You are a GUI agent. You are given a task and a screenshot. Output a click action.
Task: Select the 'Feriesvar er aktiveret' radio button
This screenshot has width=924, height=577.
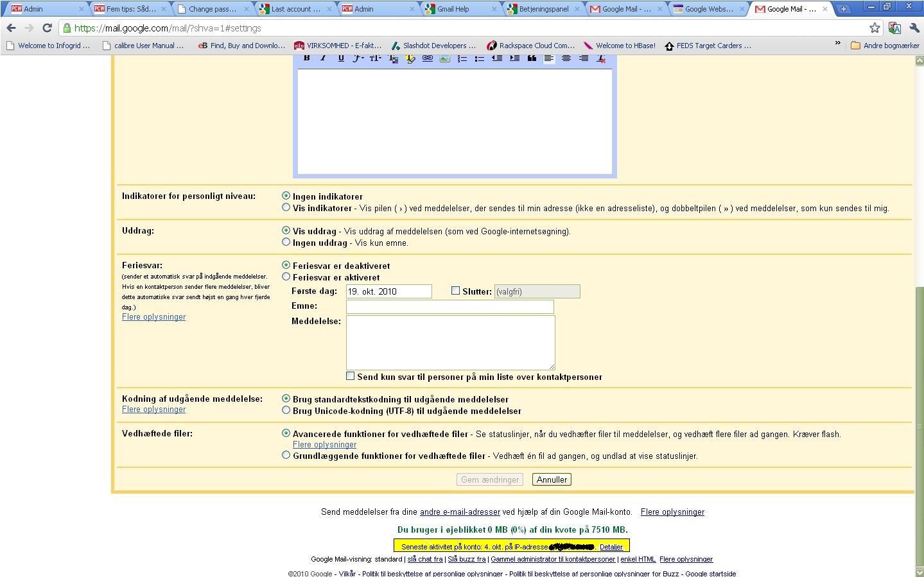(286, 277)
